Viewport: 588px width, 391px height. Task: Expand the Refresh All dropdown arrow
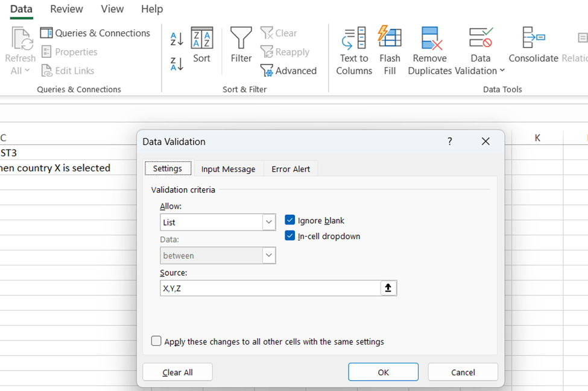click(x=27, y=70)
